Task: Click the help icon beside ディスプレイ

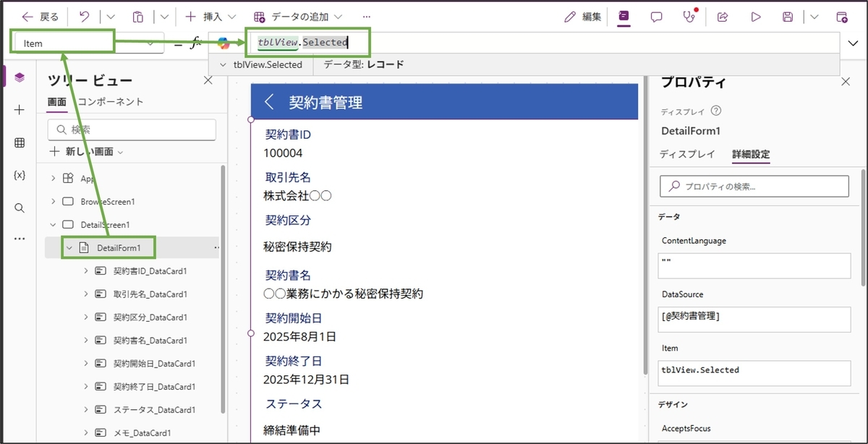Action: [716, 111]
